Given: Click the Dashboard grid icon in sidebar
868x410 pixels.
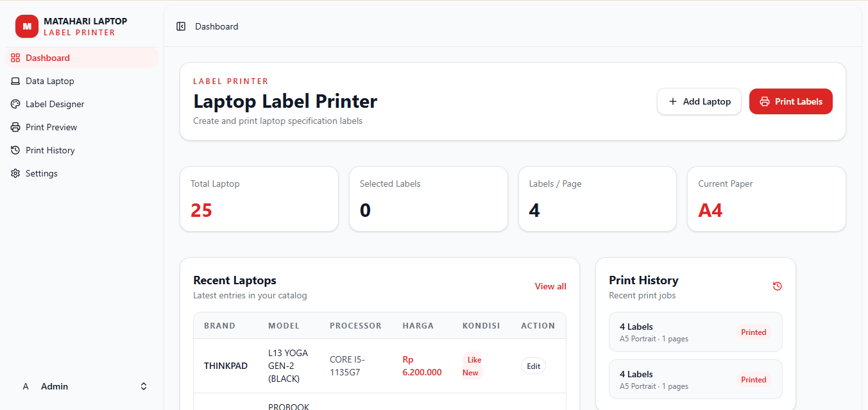Looking at the screenshot, I should click(x=15, y=58).
